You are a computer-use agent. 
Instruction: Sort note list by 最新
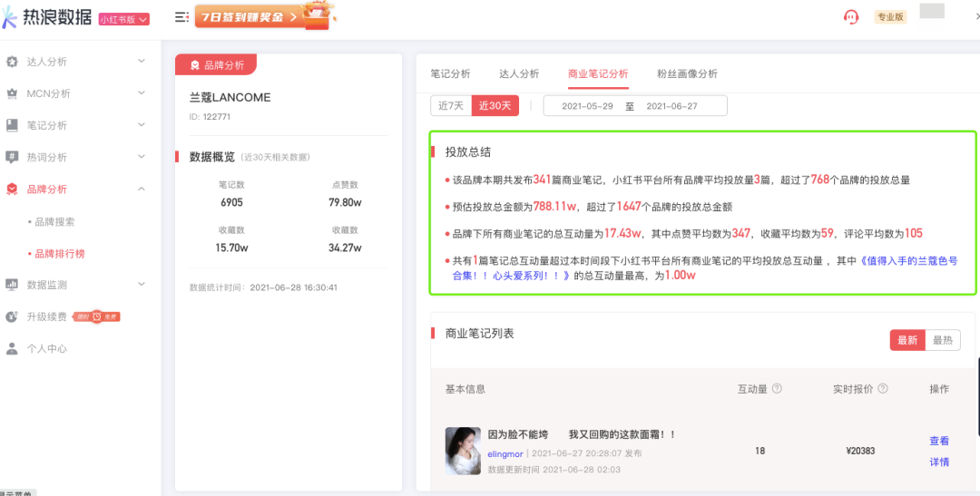(907, 340)
